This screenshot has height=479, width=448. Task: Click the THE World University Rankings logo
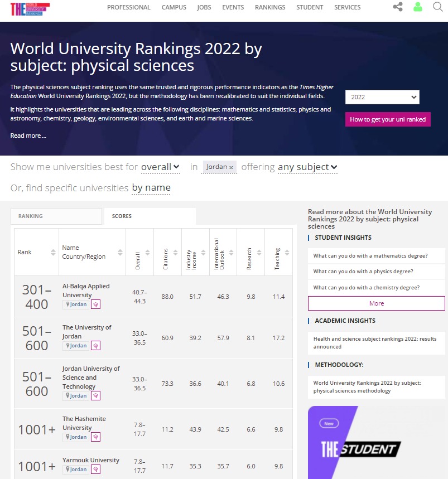click(x=30, y=8)
